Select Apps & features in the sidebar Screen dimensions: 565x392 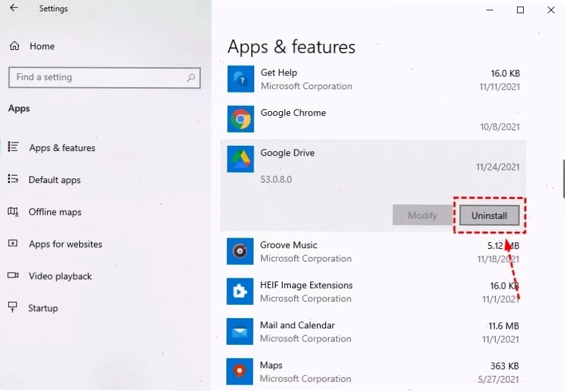(x=62, y=148)
